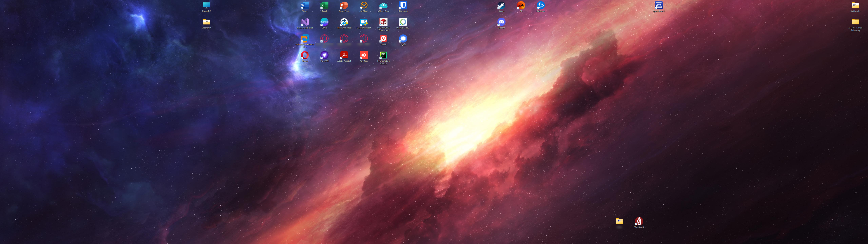Viewport: 868px width, 244px height.
Task: Click the VMware Workstation Pro icon
Action: pos(305,39)
